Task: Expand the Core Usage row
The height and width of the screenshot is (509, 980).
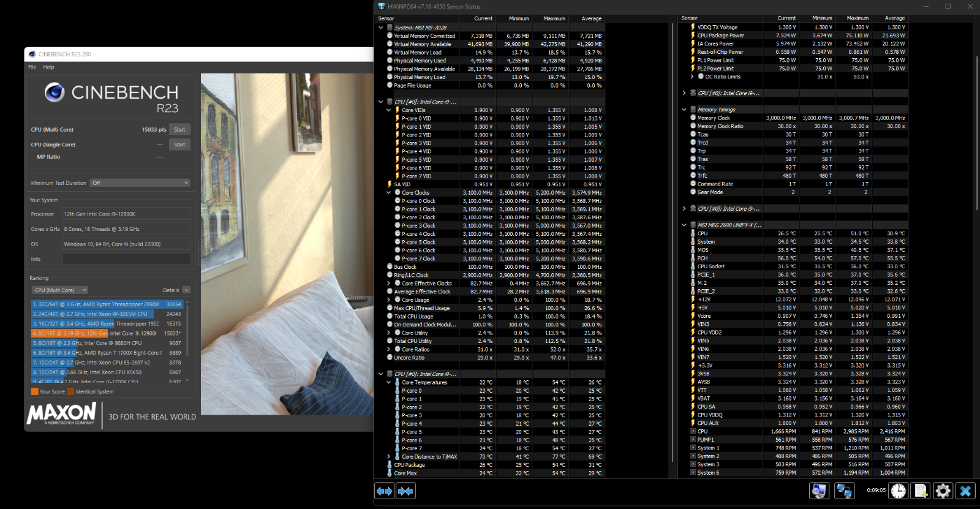Action: click(x=389, y=300)
